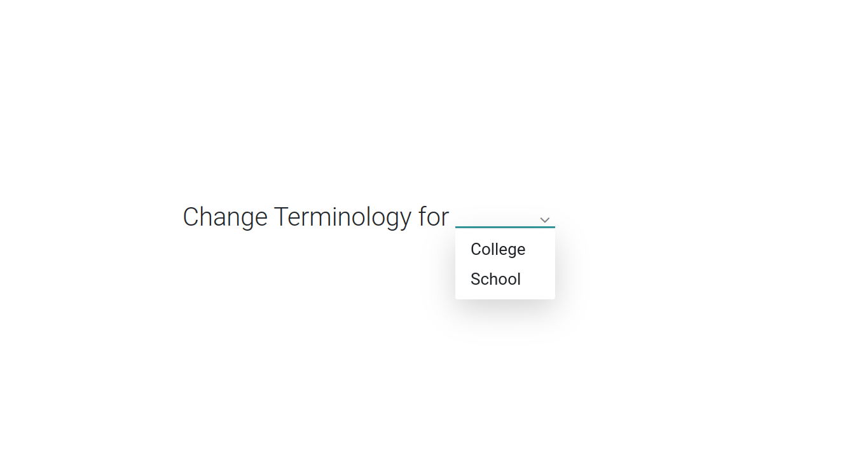Pick College as the terminology type
This screenshot has height=450, width=868.
[505, 249]
